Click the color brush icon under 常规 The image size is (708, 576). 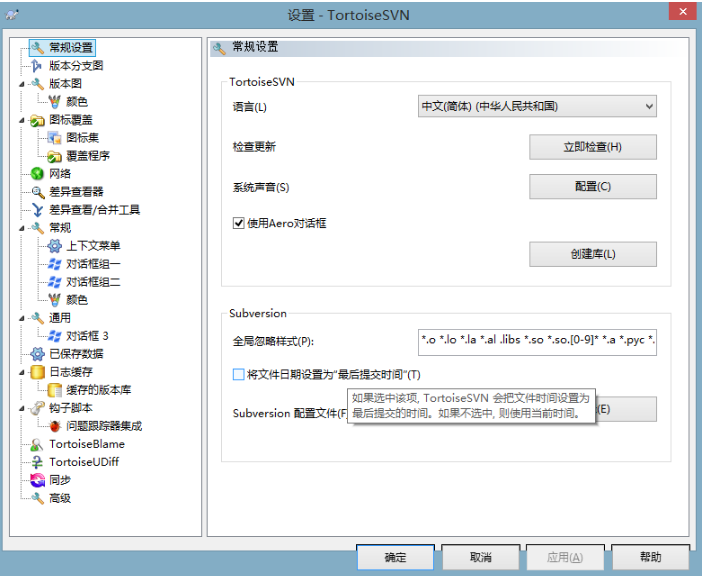tap(55, 300)
